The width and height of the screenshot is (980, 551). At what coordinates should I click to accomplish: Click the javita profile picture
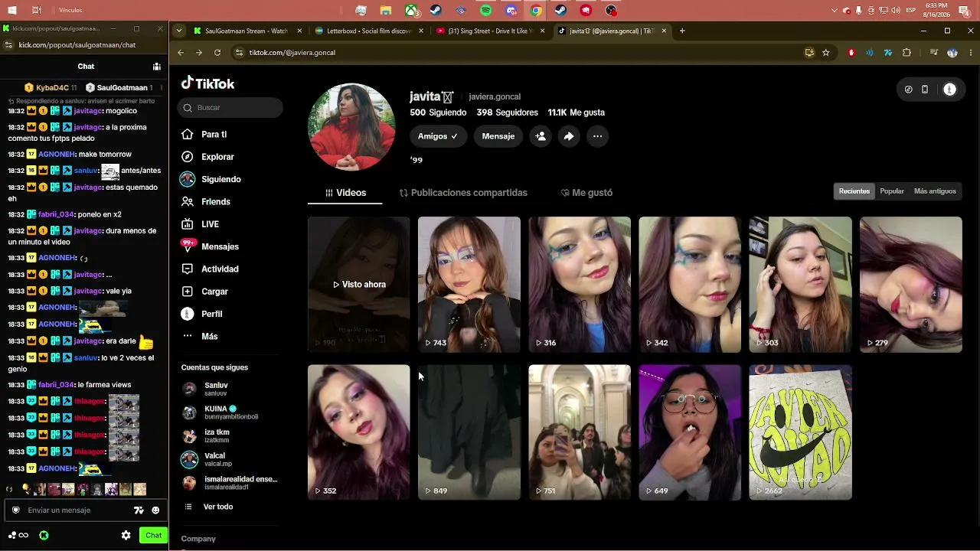[x=351, y=127]
